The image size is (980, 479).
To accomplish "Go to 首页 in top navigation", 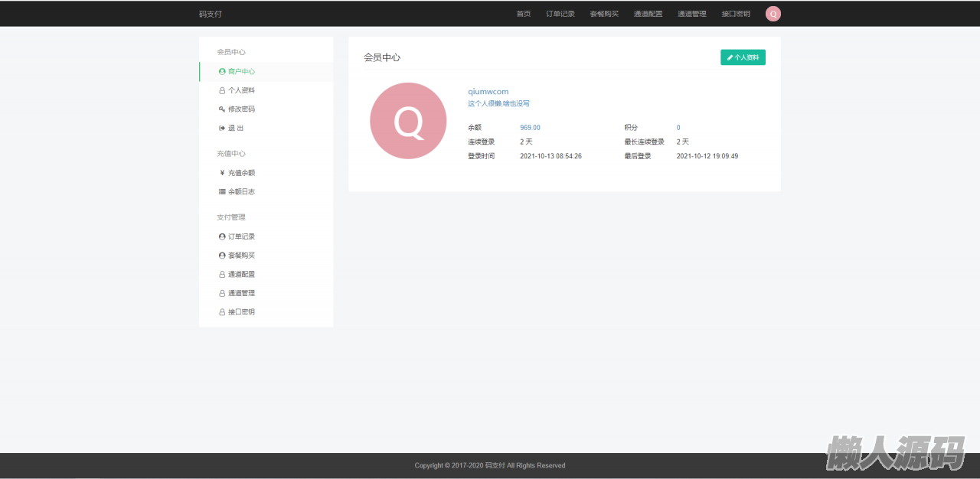I will tap(524, 14).
